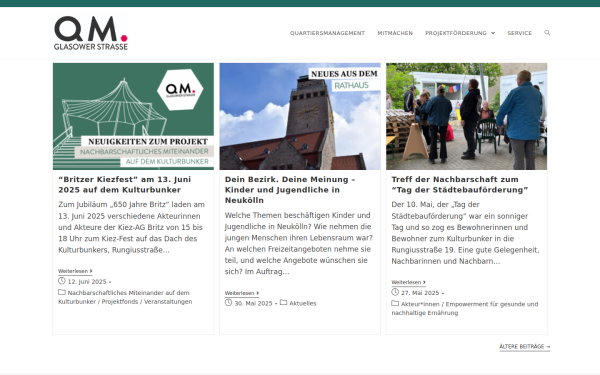Click the folder icon beside Akteur*innen
Screen dimensions: 600x375
395,303
